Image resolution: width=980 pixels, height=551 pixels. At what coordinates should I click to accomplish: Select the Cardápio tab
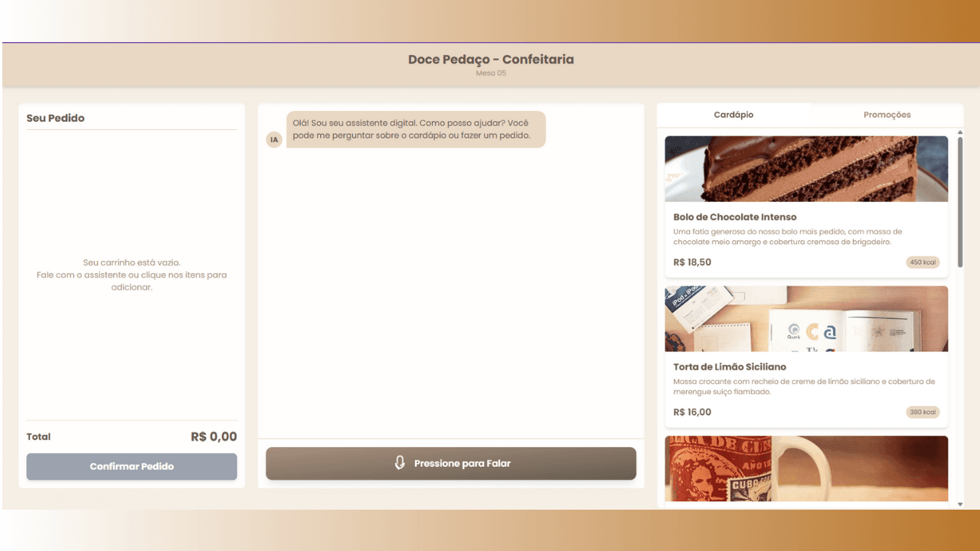pyautogui.click(x=733, y=115)
